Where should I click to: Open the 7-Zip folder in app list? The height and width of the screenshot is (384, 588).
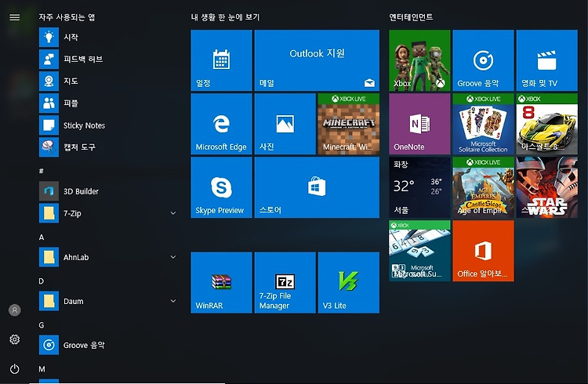tap(109, 213)
